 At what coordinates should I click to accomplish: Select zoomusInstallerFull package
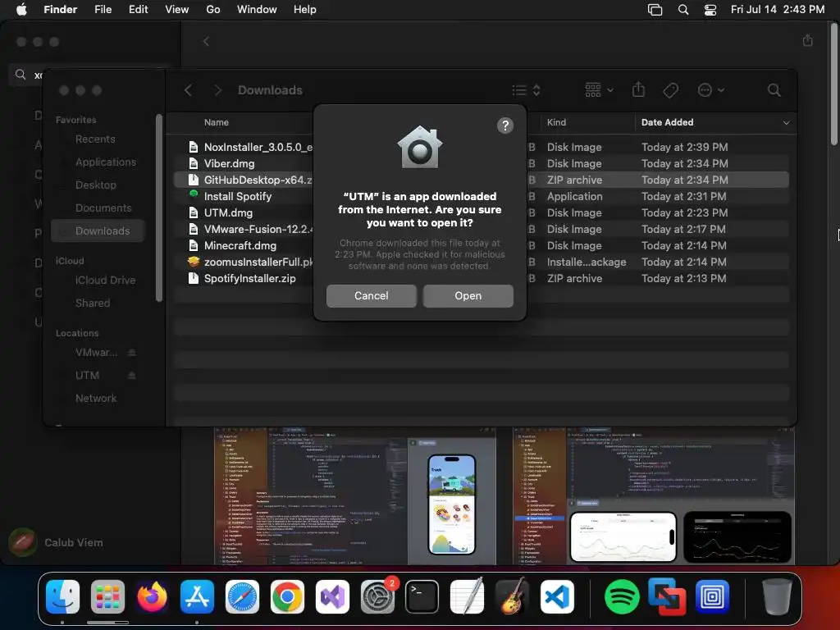[481, 262]
